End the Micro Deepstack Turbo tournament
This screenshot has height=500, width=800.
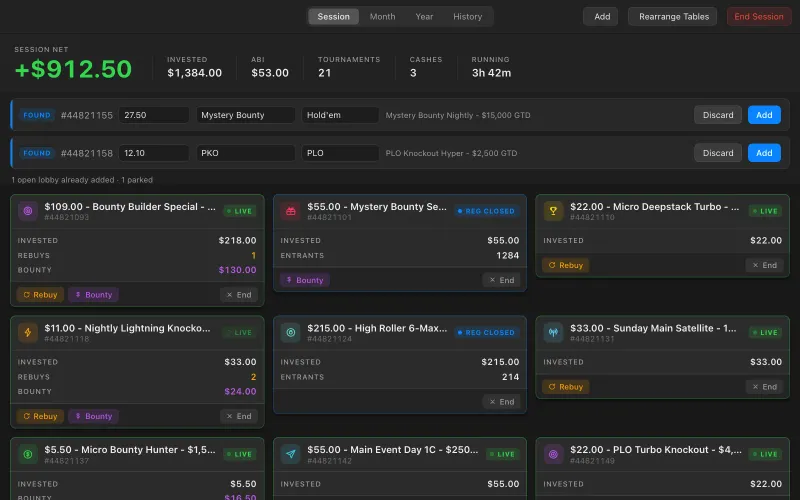pos(764,265)
